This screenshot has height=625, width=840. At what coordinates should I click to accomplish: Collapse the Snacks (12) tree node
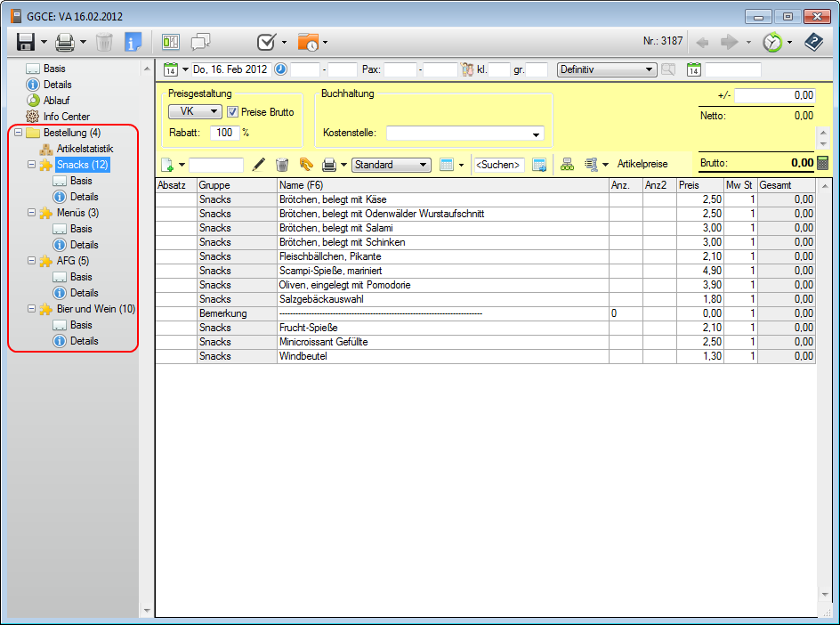pyautogui.click(x=31, y=165)
